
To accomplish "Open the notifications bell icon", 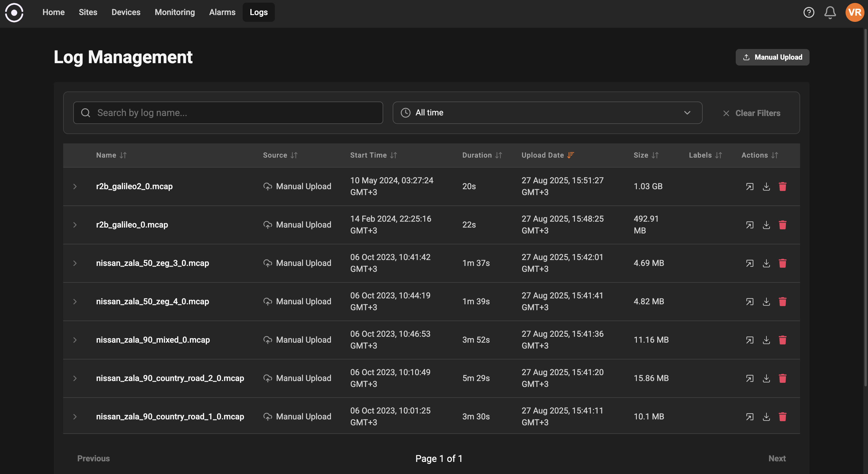I will click(830, 12).
